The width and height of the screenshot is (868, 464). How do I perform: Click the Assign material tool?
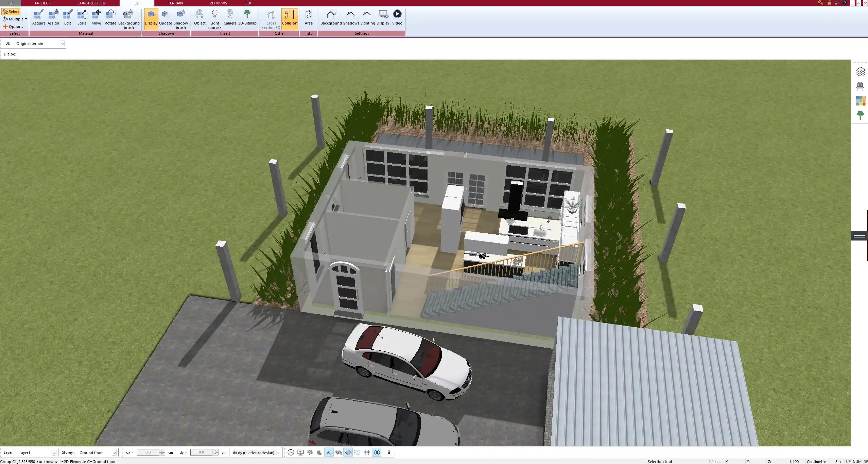pyautogui.click(x=53, y=17)
